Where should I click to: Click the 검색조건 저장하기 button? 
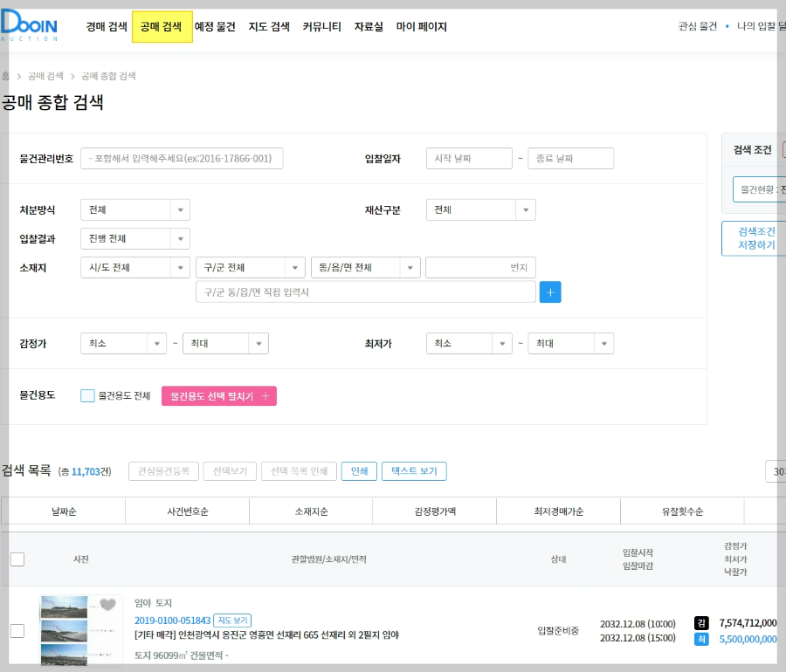(x=755, y=238)
